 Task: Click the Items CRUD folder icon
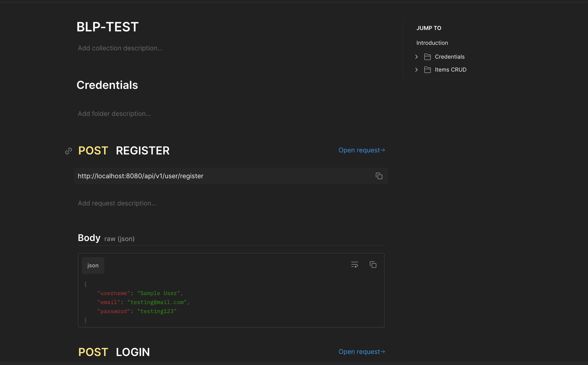(x=428, y=70)
